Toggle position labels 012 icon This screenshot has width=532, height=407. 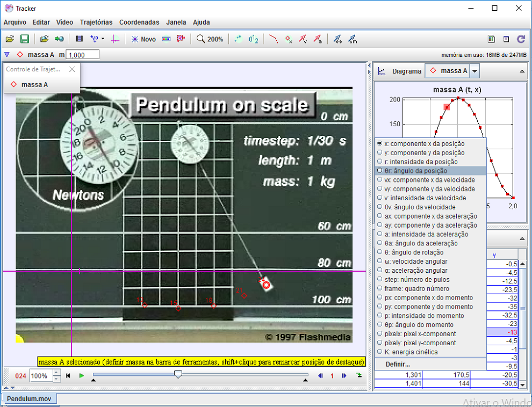[x=254, y=39]
